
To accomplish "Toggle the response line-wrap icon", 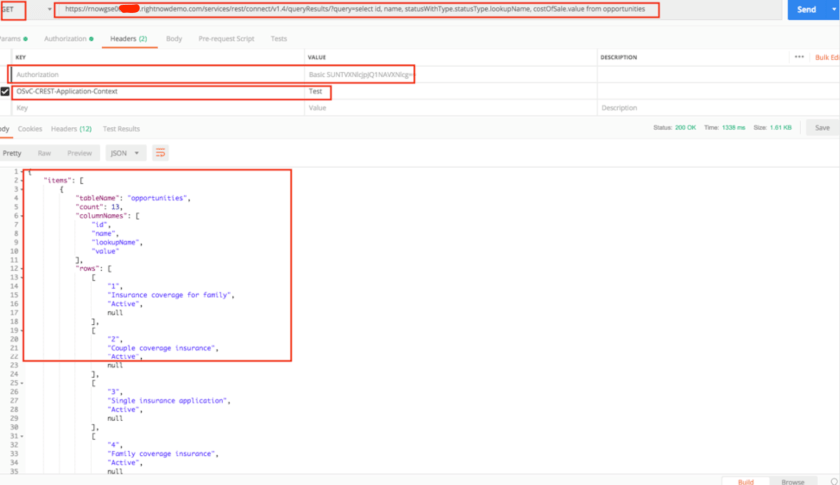I will pos(160,153).
